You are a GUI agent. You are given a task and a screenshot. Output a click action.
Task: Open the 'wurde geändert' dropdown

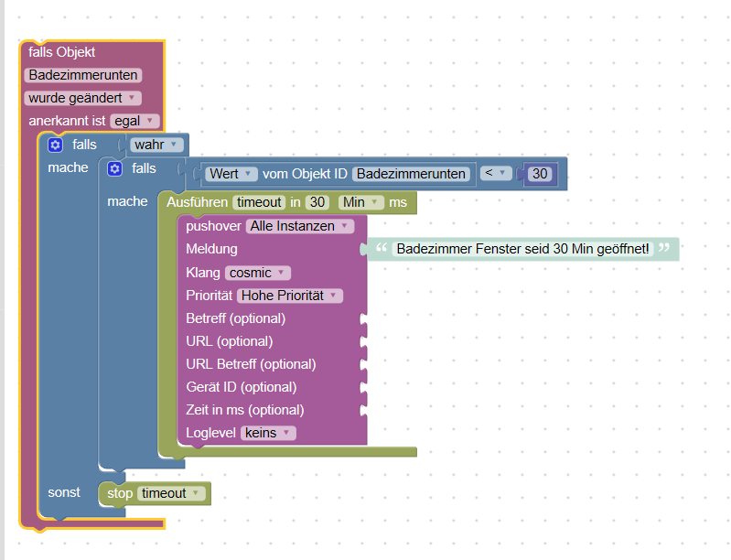(82, 98)
